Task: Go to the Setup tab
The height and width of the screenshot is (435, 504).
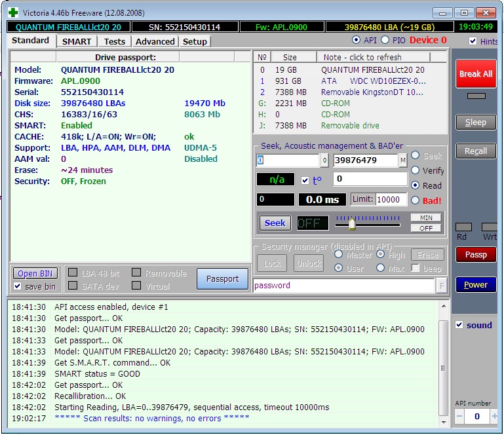Action: [195, 41]
